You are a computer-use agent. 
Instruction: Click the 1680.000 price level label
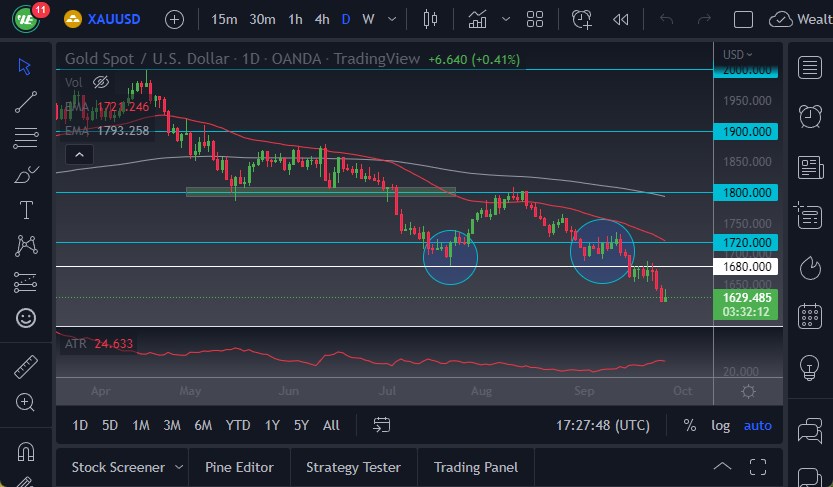coord(747,266)
